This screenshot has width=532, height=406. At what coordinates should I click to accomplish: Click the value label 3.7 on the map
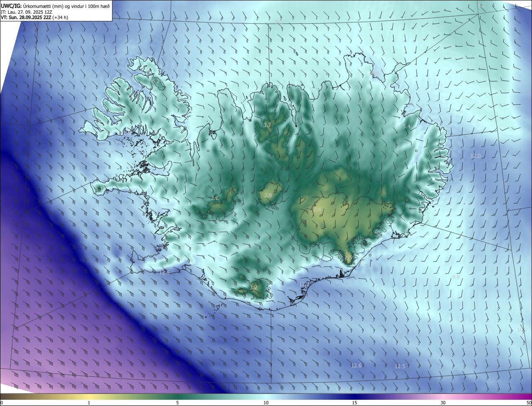(267, 125)
